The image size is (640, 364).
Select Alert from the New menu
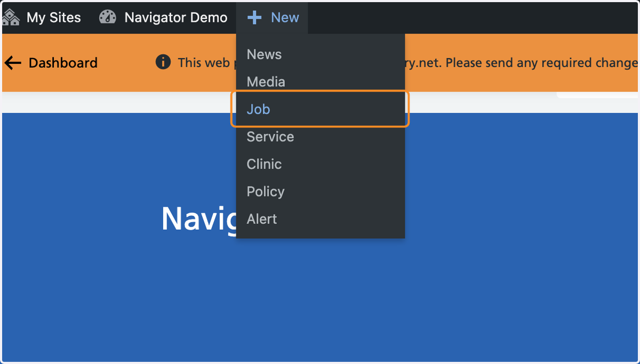pos(321,219)
